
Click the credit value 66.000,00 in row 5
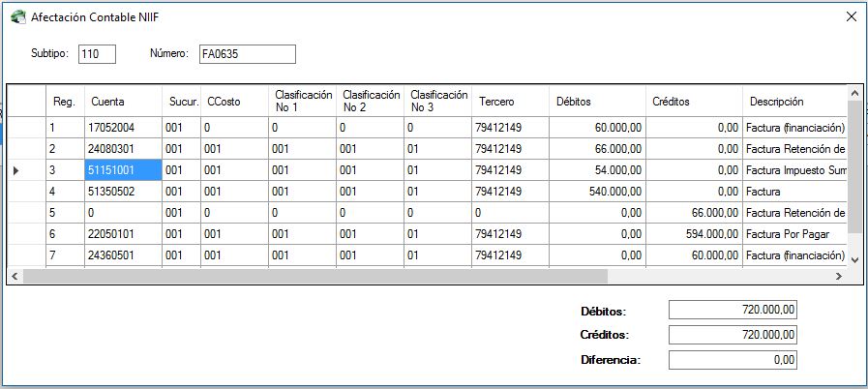coord(694,213)
